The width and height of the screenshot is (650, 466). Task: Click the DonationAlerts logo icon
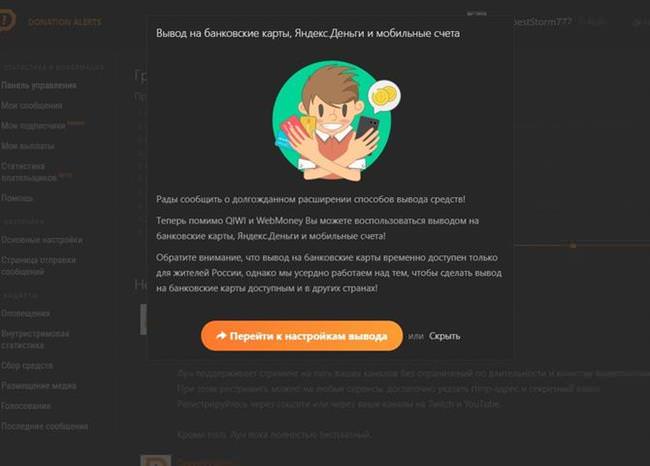[7, 20]
